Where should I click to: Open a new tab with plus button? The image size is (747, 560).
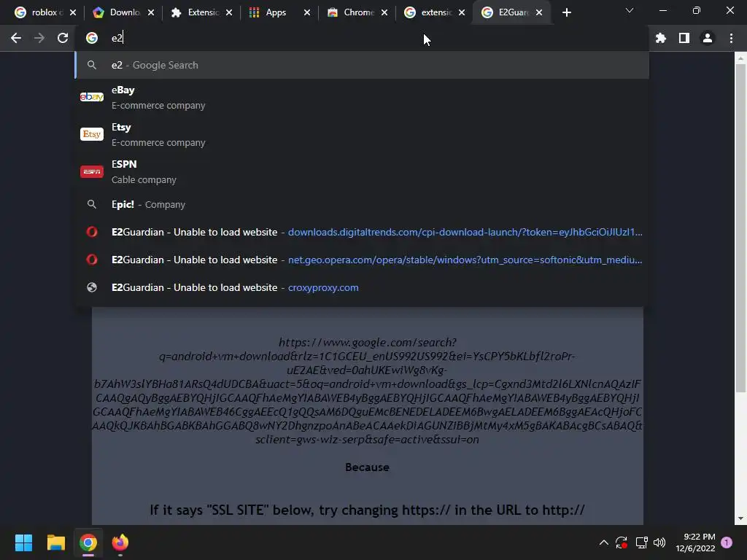pyautogui.click(x=566, y=13)
